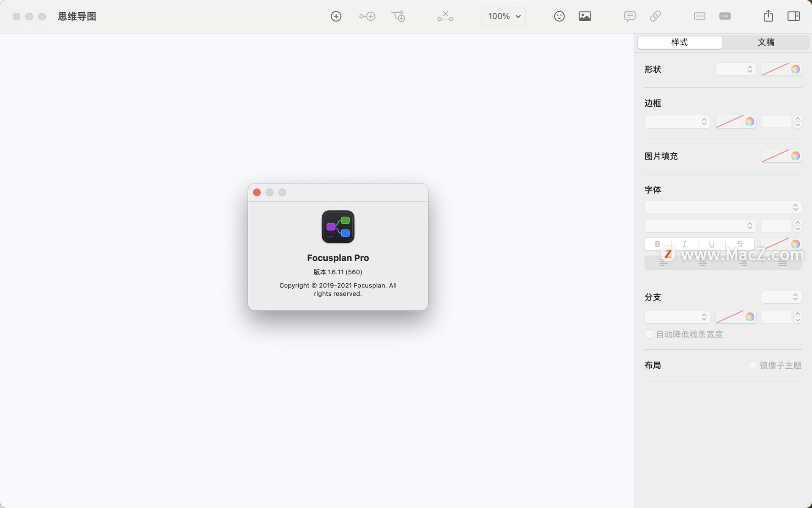Click the hyperlink chain icon
Viewport: 812px width, 508px height.
(x=655, y=17)
